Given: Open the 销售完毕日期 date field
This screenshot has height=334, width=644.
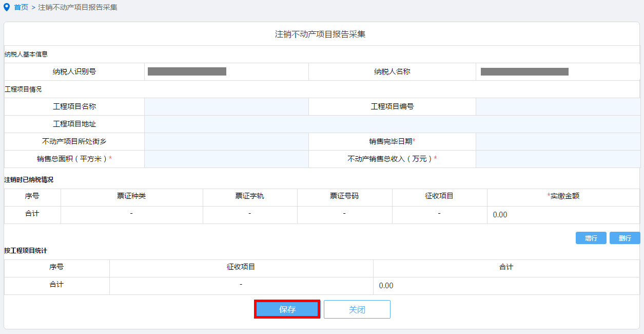Looking at the screenshot, I should 558,142.
